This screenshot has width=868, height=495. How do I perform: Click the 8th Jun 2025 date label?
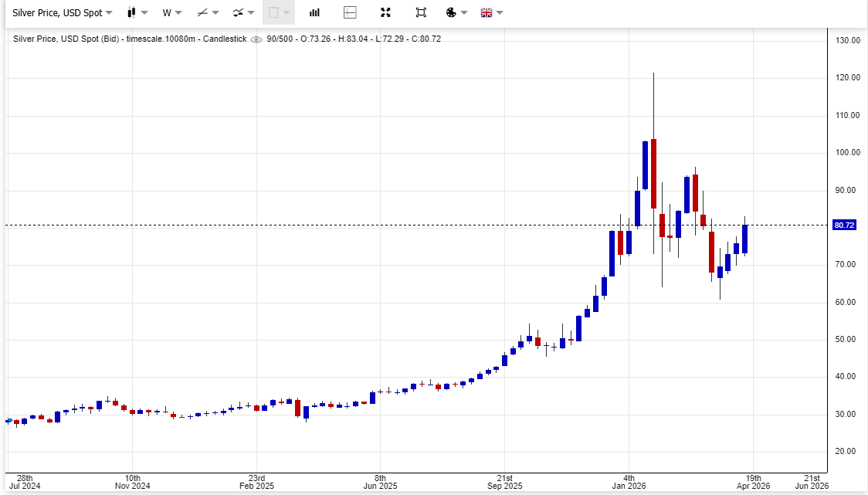coord(380,482)
